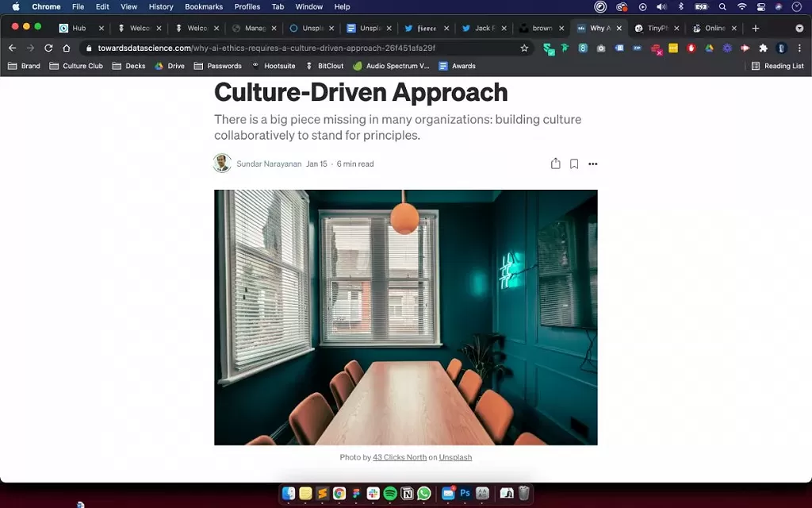This screenshot has width=812, height=508.
Task: Toggle Bluetooth from the menu bar
Action: click(680, 6)
